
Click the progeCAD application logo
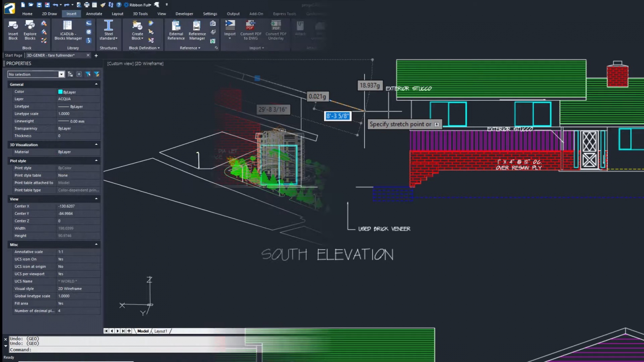pyautogui.click(x=10, y=8)
